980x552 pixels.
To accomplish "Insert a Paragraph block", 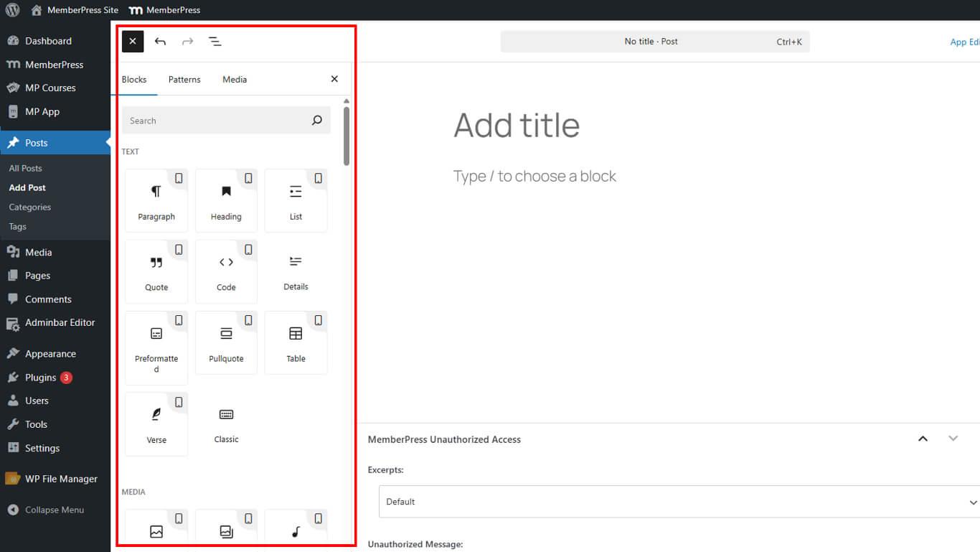I will coord(156,201).
